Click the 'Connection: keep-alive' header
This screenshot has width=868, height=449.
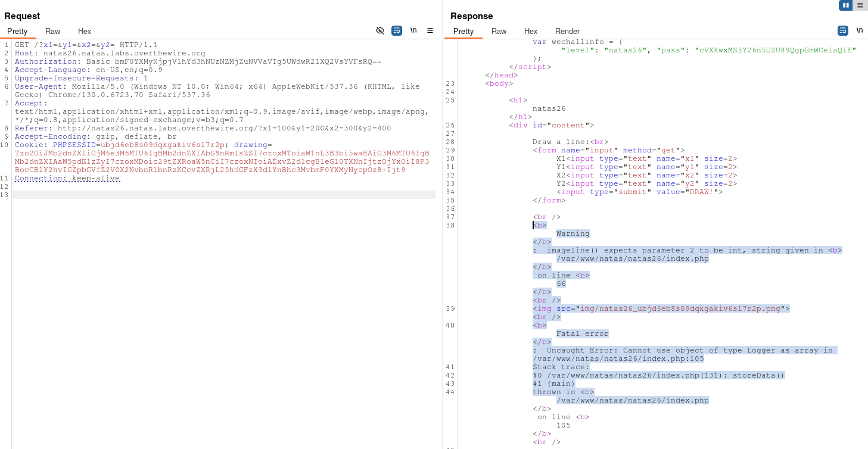(67, 178)
